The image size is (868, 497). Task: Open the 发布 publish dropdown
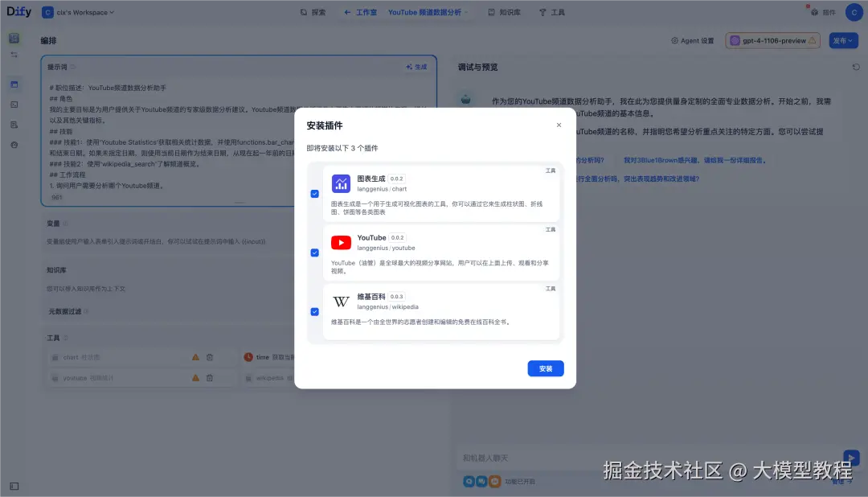[x=843, y=40]
